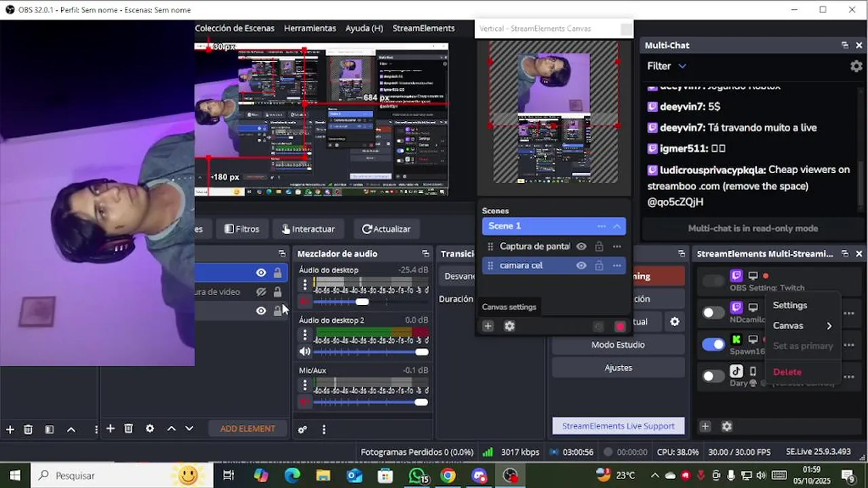The image size is (868, 488).
Task: Open the Ayuda (H) menu
Action: click(x=364, y=28)
